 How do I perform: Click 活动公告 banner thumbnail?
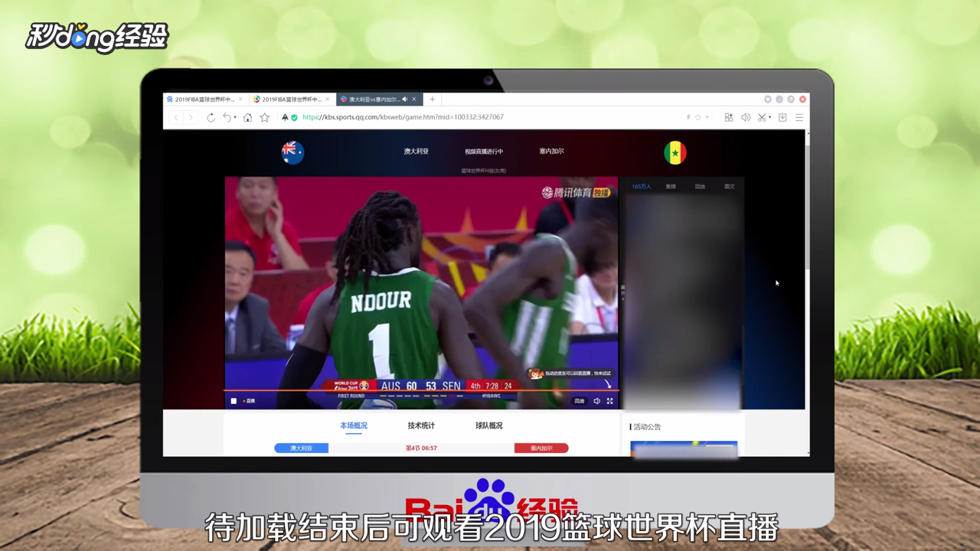click(684, 449)
